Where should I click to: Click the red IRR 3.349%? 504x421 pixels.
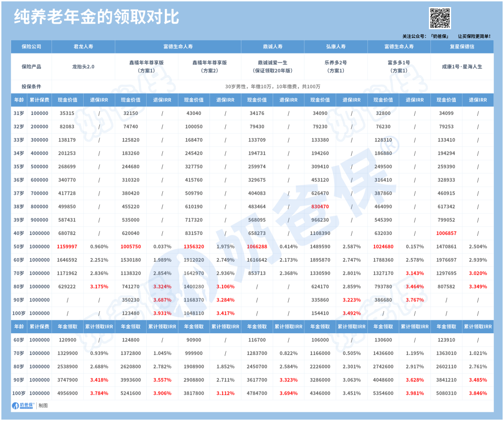[478, 286]
